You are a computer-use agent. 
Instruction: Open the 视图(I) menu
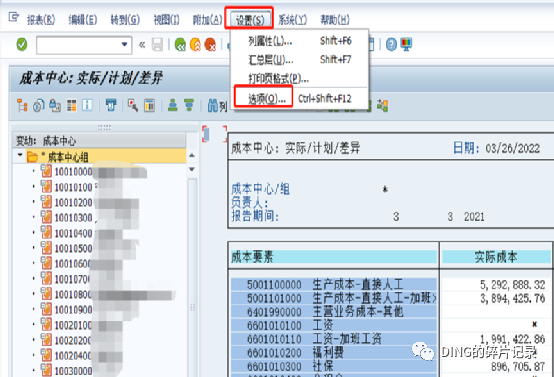(x=166, y=20)
